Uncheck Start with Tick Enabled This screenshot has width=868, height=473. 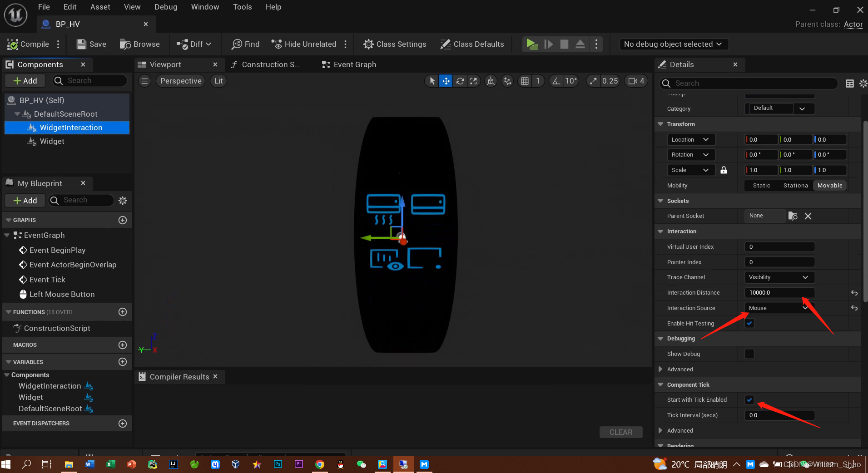749,400
